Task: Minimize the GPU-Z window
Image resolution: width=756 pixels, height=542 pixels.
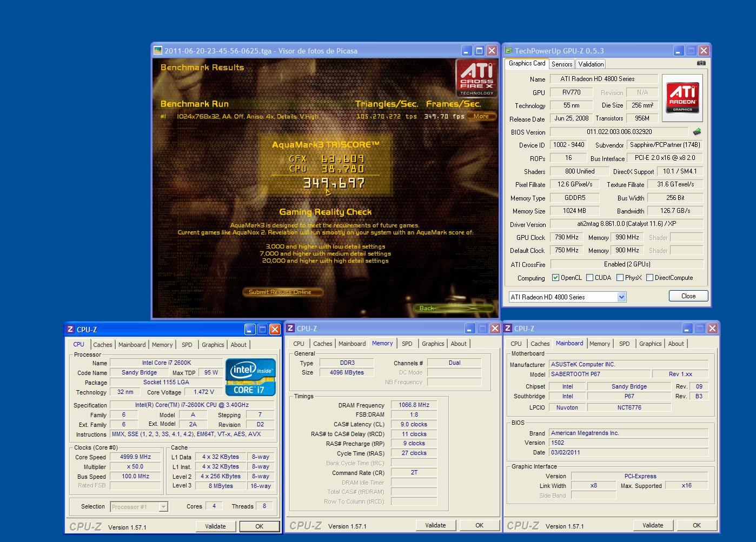Action: [x=679, y=50]
